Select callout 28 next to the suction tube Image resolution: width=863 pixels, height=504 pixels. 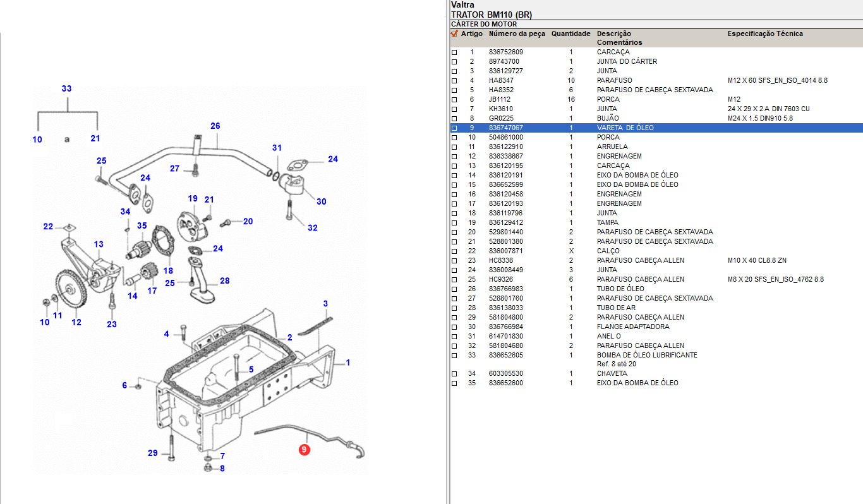(224, 280)
